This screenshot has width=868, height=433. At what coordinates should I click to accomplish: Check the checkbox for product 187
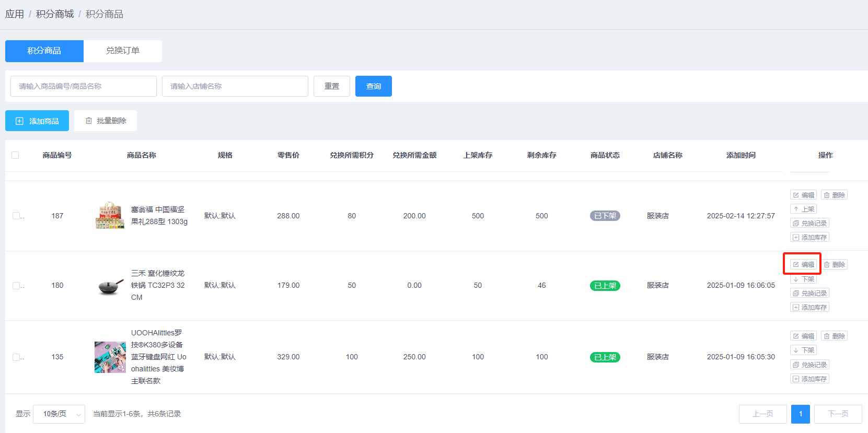pos(16,216)
